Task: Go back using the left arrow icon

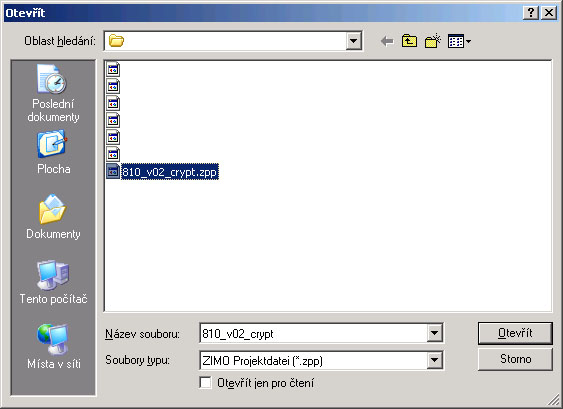Action: click(x=387, y=41)
